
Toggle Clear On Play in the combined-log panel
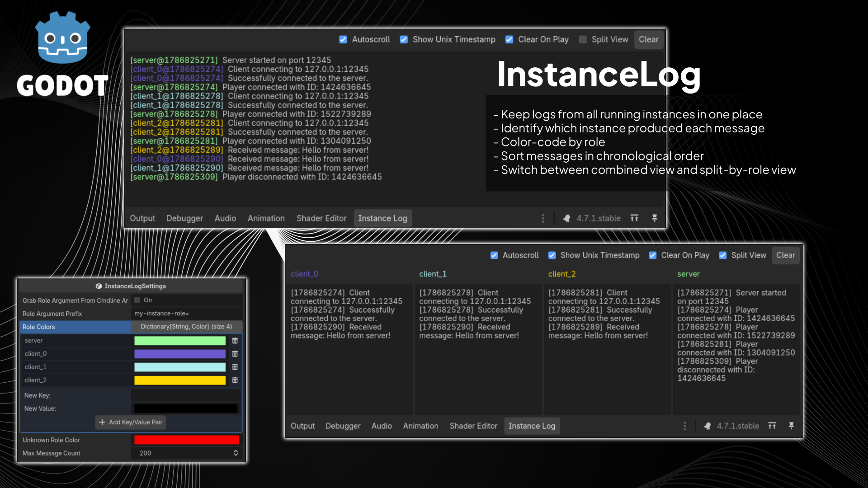coord(509,40)
